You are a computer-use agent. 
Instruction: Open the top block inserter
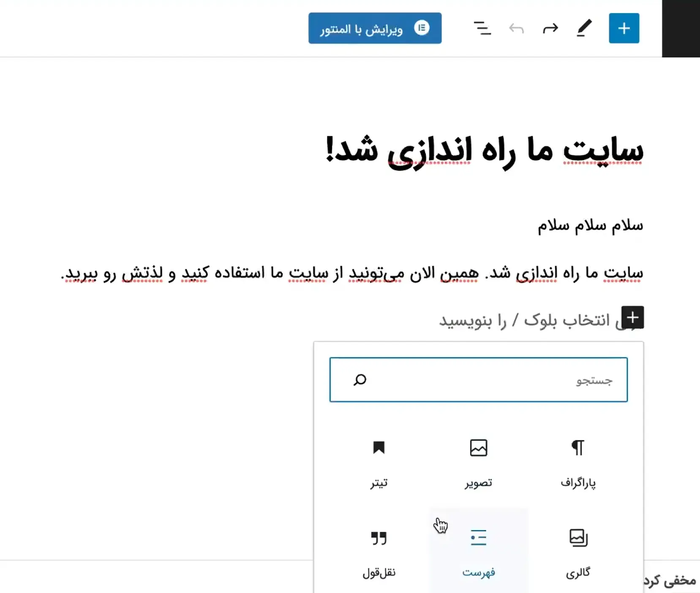point(624,28)
